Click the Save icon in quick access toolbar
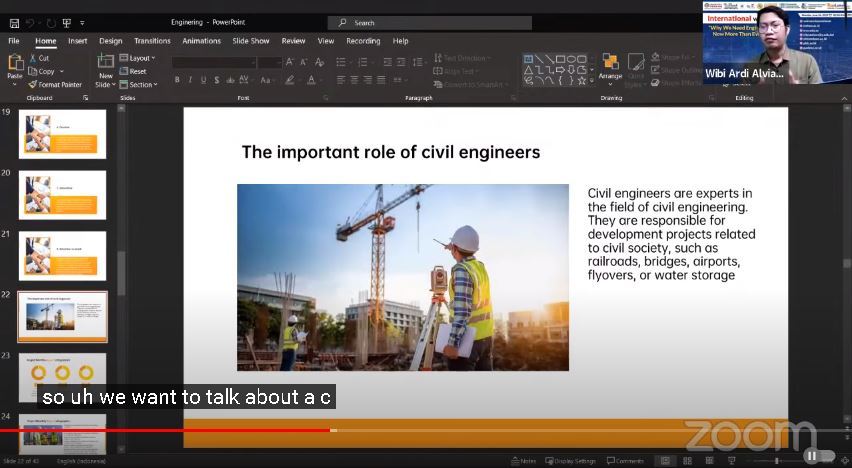The image size is (852, 468). tap(15, 23)
